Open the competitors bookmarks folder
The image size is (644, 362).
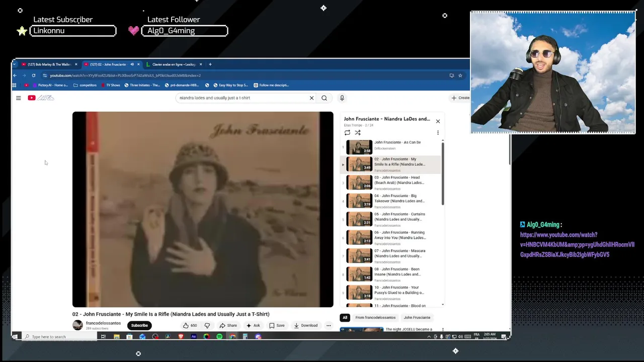(85, 85)
